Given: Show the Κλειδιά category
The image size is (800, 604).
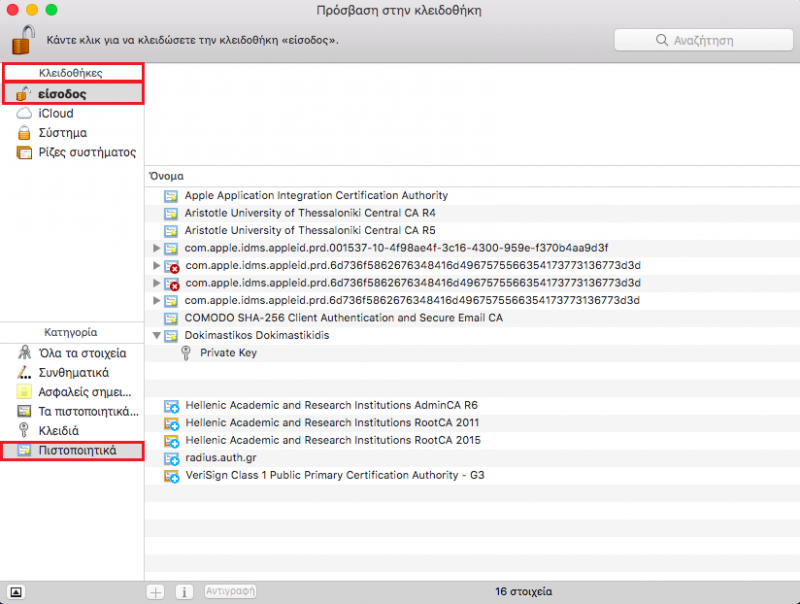Looking at the screenshot, I should click(72, 431).
